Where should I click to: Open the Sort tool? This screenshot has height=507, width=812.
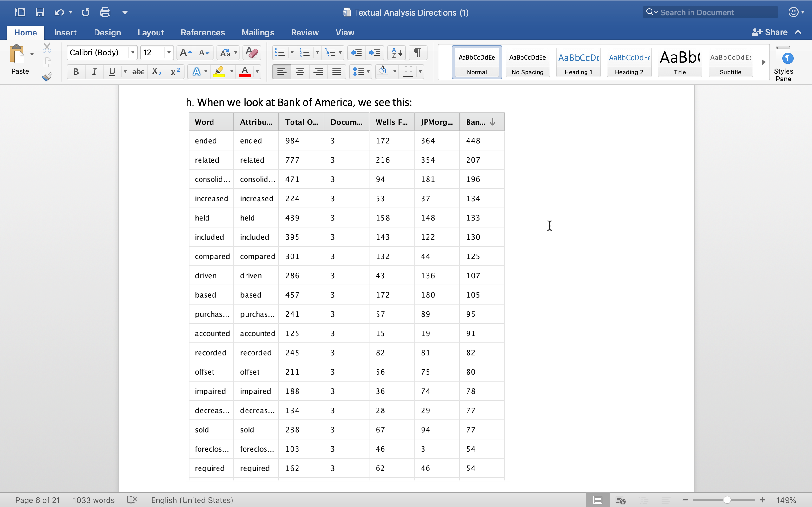[x=396, y=53]
